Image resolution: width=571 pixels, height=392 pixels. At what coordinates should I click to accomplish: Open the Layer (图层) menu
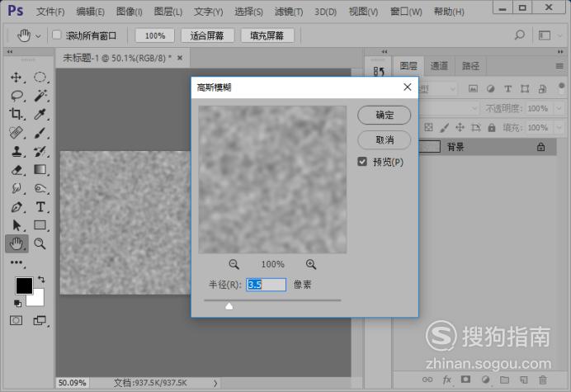tap(168, 12)
